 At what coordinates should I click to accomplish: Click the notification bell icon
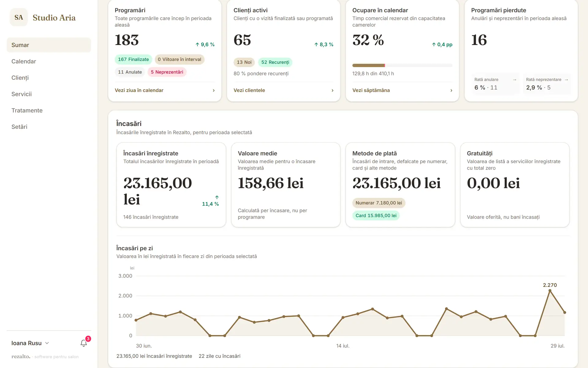point(84,343)
